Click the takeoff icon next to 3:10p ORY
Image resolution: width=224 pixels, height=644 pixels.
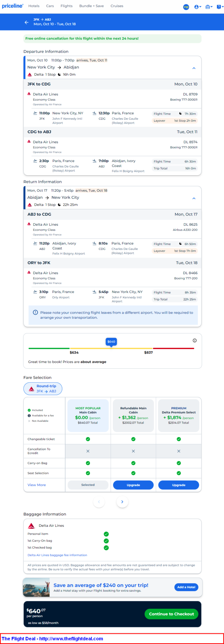[35, 292]
